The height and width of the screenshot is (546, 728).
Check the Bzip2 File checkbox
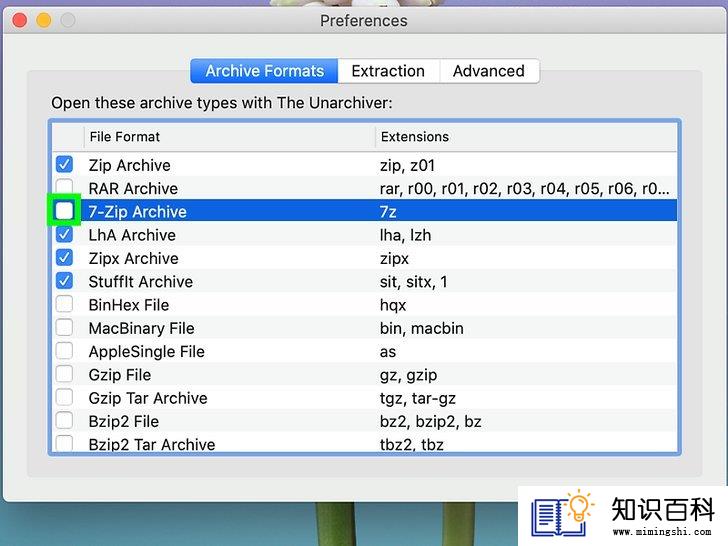coord(64,420)
